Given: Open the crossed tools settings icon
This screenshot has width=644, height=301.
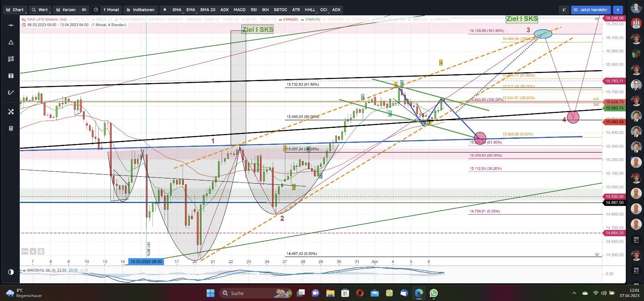Looking at the screenshot, I should point(11,111).
